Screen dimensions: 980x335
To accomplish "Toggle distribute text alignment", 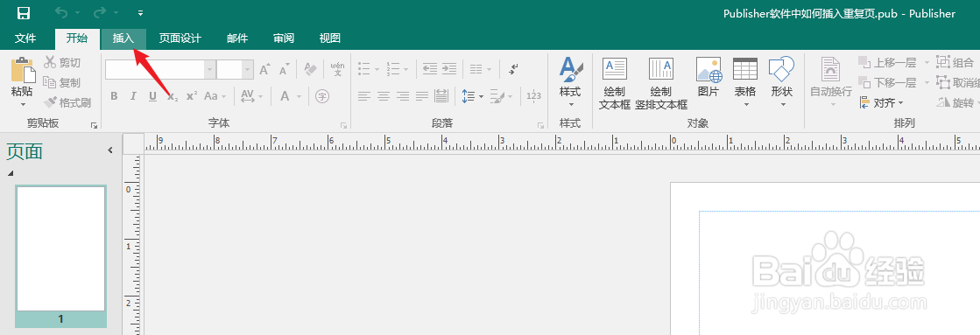I will point(441,96).
